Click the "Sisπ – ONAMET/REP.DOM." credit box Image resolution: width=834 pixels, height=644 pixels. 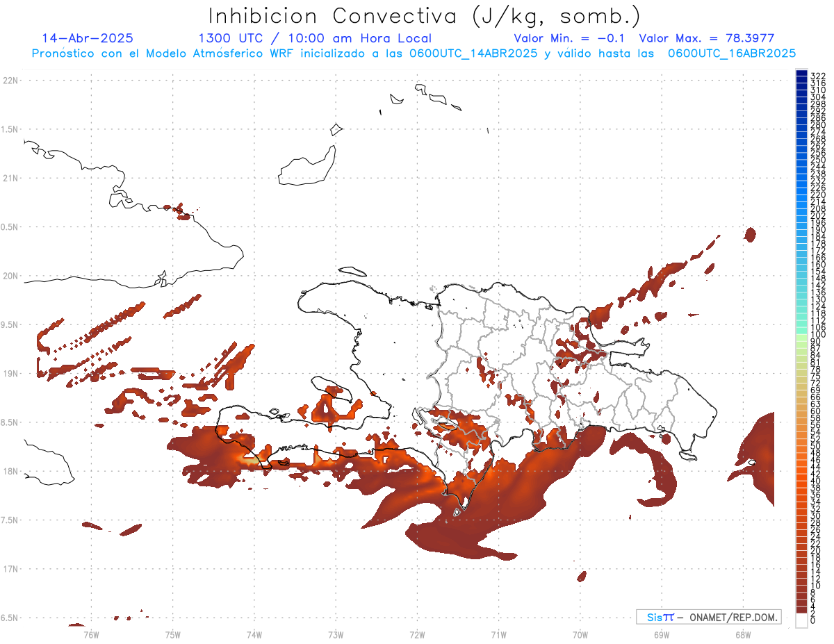point(709,617)
